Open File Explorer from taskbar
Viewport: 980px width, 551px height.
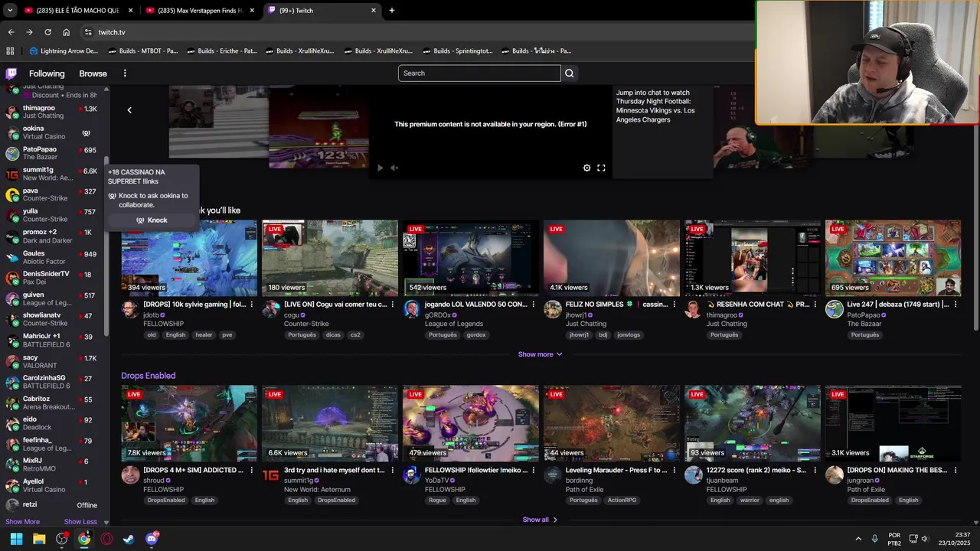click(39, 539)
